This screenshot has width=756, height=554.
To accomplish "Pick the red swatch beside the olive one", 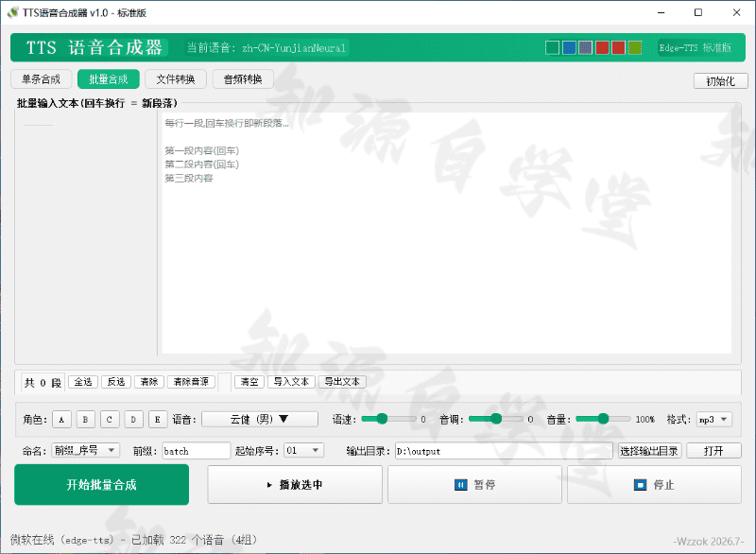I will tap(618, 47).
